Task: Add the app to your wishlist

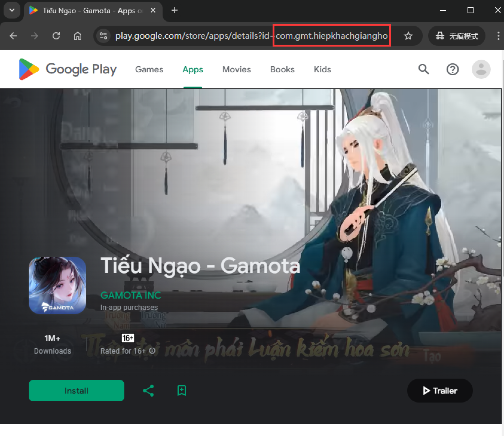Action: pos(181,391)
